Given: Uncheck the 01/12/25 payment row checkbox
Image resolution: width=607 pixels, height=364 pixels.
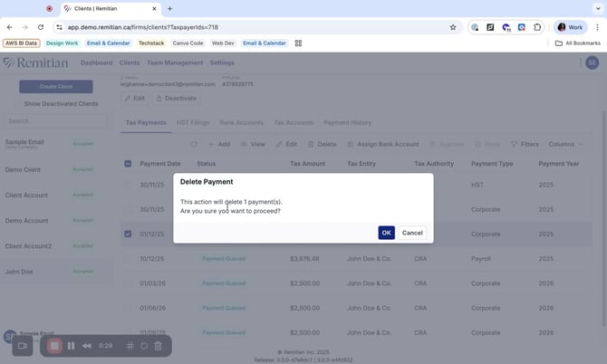Looking at the screenshot, I should pyautogui.click(x=128, y=235).
